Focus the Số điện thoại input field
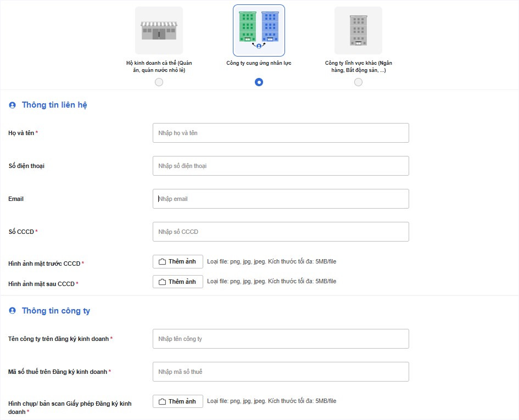 coord(281,166)
